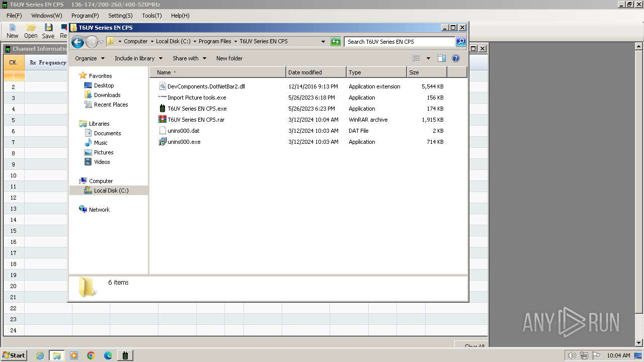Image resolution: width=644 pixels, height=362 pixels.
Task: Click the Search T6UV Series EN CPS field
Action: click(x=400, y=42)
